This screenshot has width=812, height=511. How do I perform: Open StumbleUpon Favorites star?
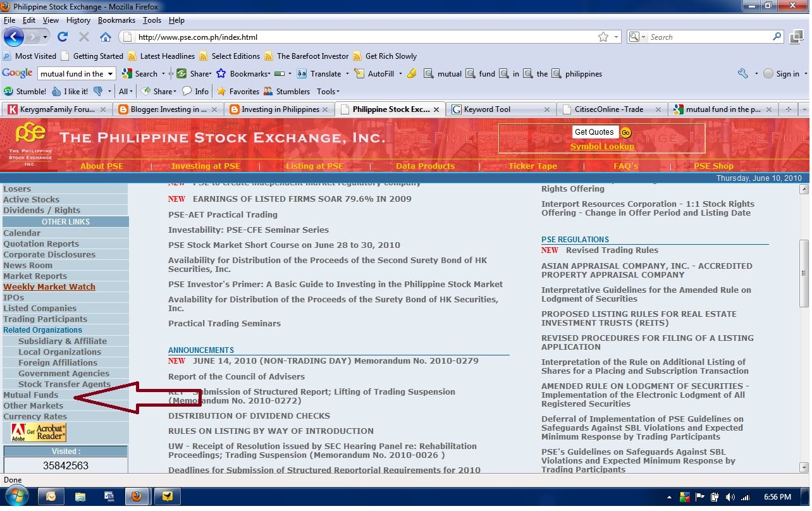tap(221, 91)
